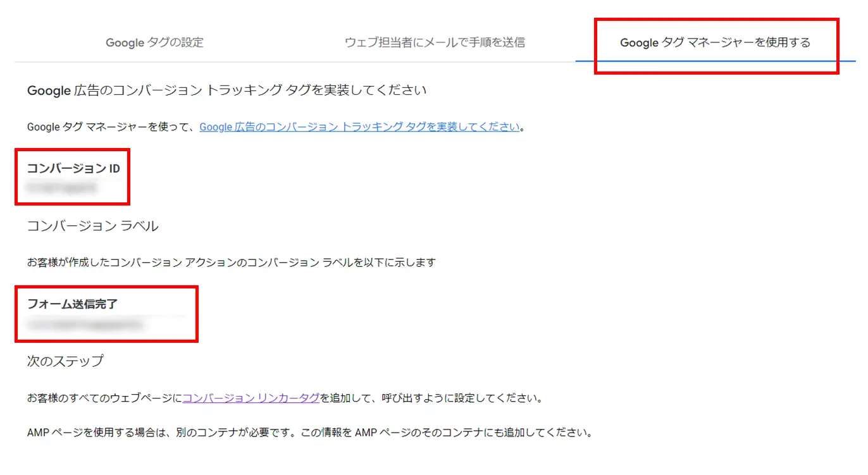Click the コンバージョン ID label
This screenshot has width=868, height=475.
[73, 168]
